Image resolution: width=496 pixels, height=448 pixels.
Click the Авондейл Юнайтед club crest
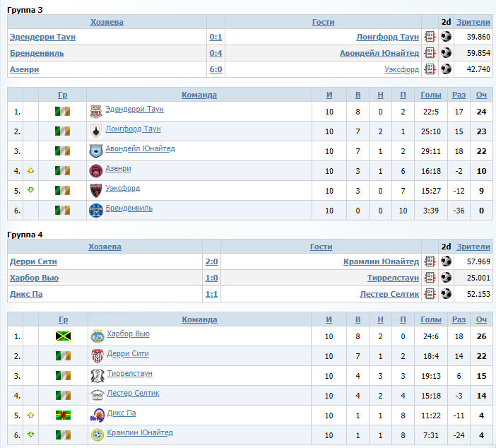96,151
